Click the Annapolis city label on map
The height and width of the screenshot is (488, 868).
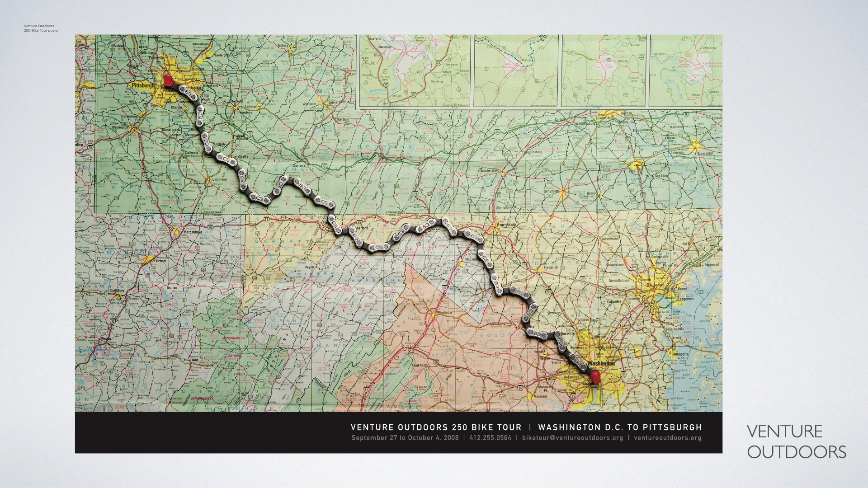tap(680, 354)
